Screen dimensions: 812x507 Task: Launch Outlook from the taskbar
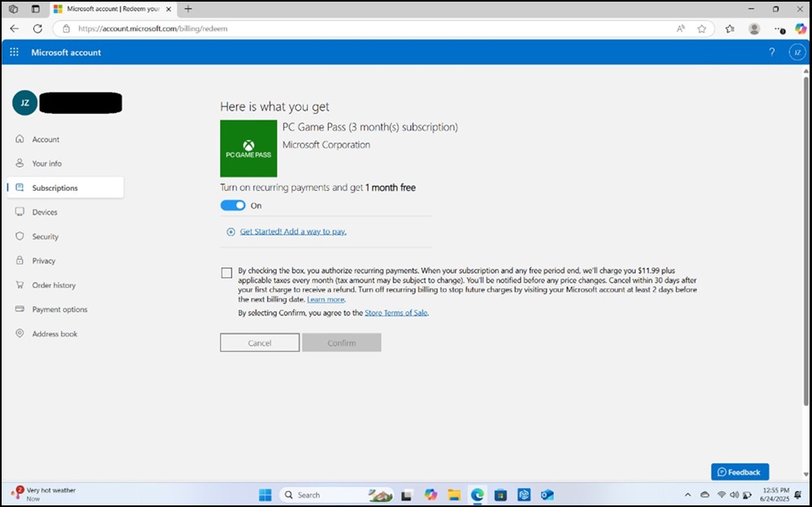[548, 494]
